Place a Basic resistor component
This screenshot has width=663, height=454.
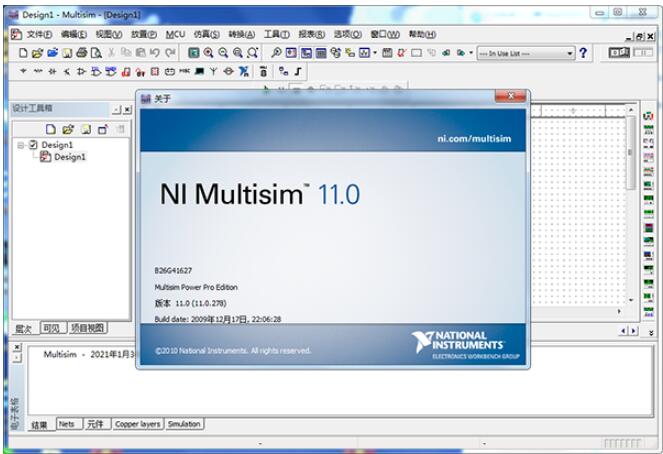coord(38,71)
